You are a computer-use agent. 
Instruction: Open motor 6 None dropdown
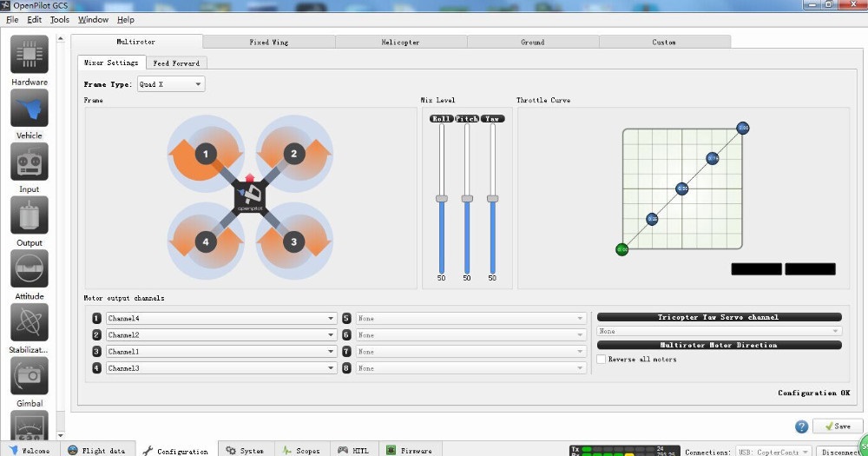coord(471,335)
